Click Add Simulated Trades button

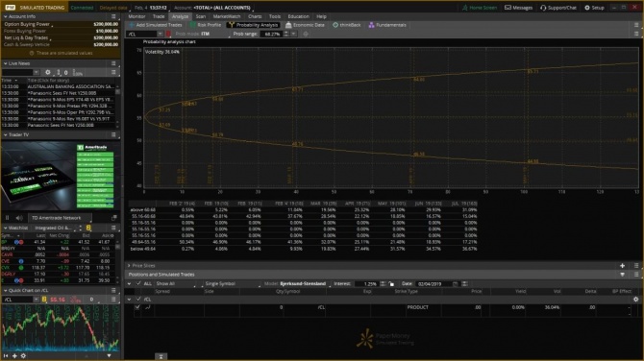[x=156, y=25]
